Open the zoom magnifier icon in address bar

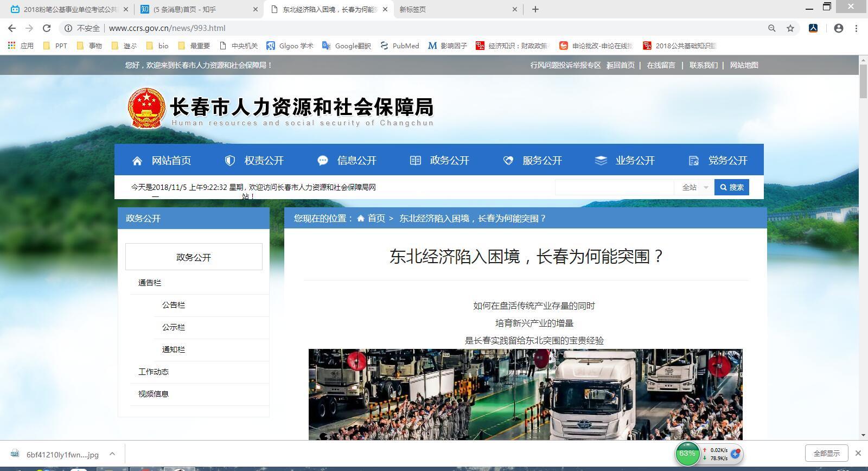(x=772, y=28)
